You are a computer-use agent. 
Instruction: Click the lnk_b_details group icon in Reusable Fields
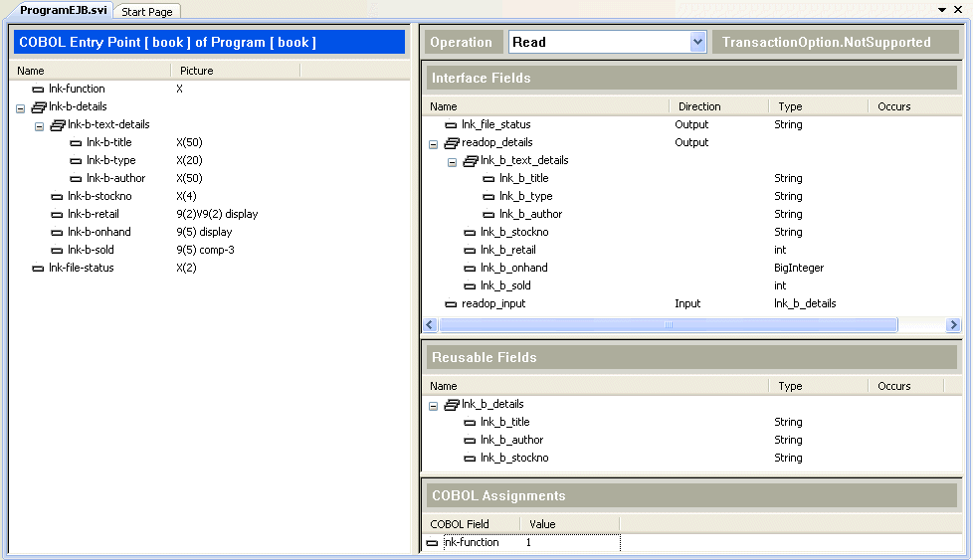click(x=452, y=405)
